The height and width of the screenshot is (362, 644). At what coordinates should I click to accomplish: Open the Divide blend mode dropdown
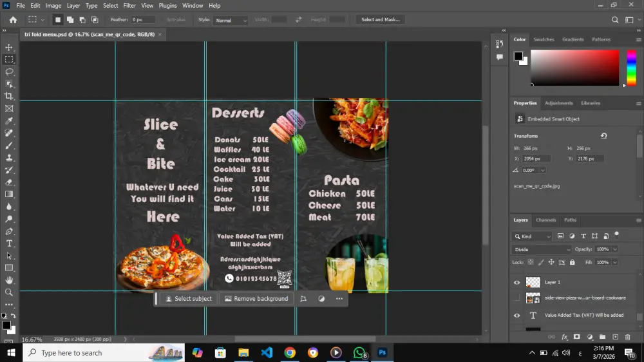[x=542, y=249]
